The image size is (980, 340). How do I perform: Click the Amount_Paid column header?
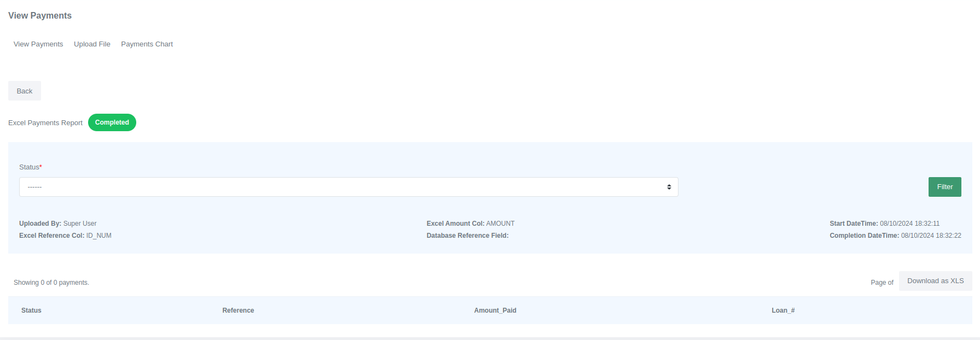[x=495, y=310]
